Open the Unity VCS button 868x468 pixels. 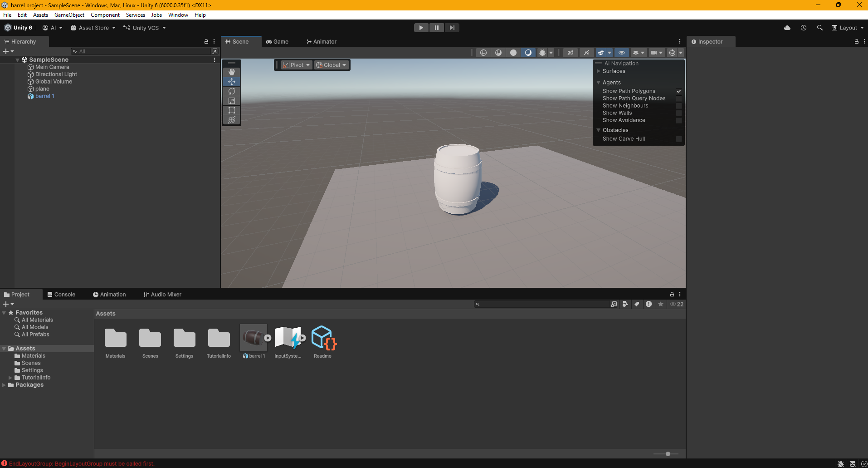pos(145,28)
